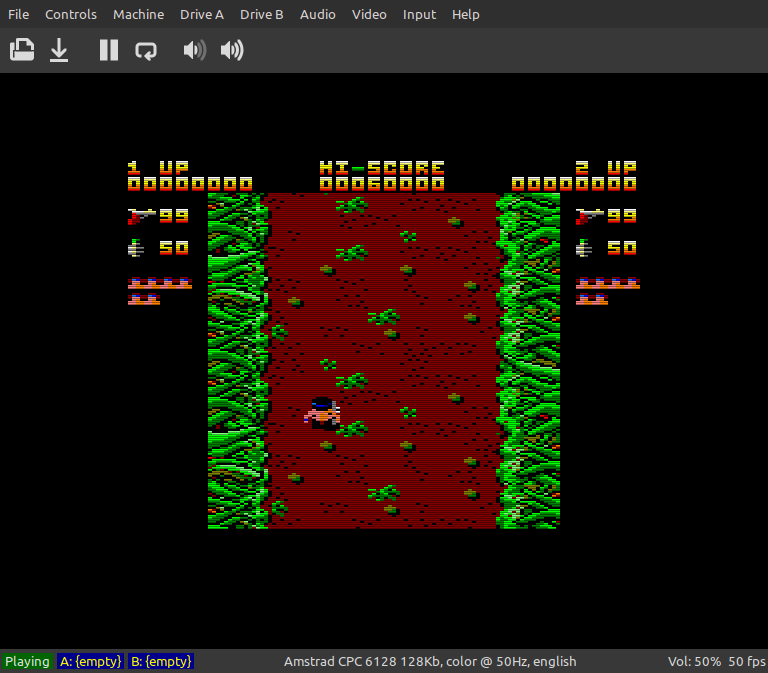Reset the emulator with the loop-arrow icon
Image resolution: width=768 pixels, height=673 pixels.
pyautogui.click(x=146, y=50)
